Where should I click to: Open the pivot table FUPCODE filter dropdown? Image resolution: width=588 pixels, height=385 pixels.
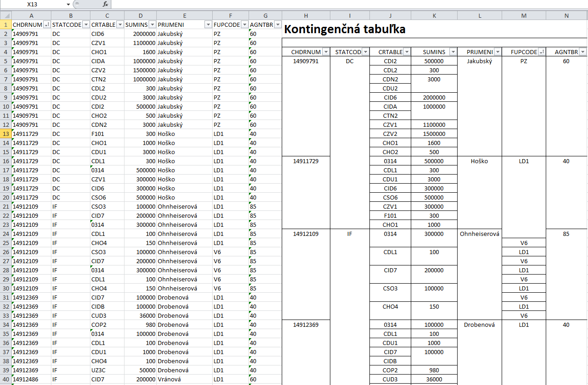(x=541, y=52)
